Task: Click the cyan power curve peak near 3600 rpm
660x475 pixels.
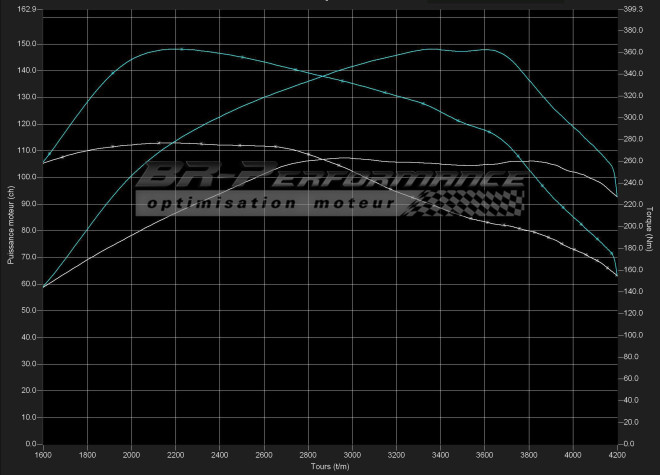Action: pyautogui.click(x=487, y=49)
